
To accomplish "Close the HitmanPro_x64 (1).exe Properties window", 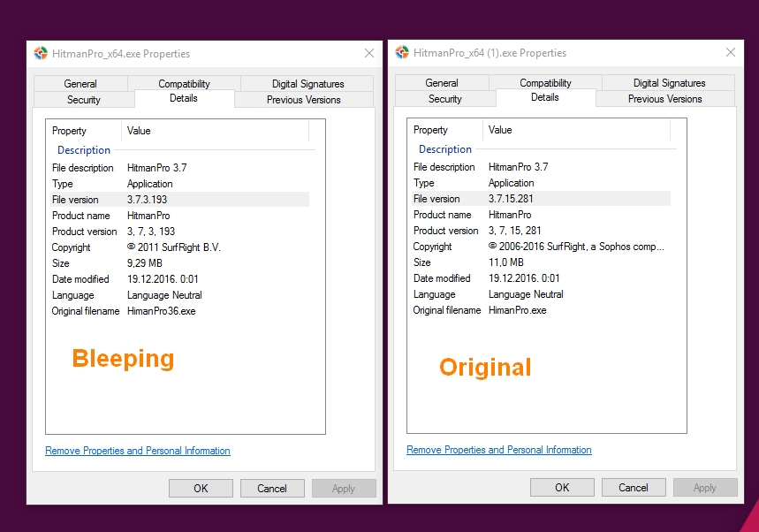I will click(731, 52).
